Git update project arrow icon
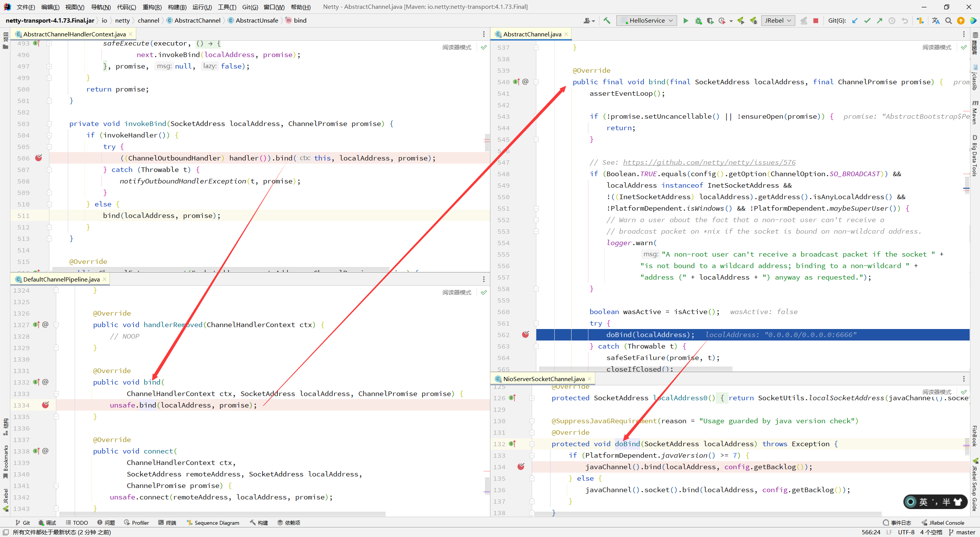Viewport: 980px width, 537px height. [855, 21]
